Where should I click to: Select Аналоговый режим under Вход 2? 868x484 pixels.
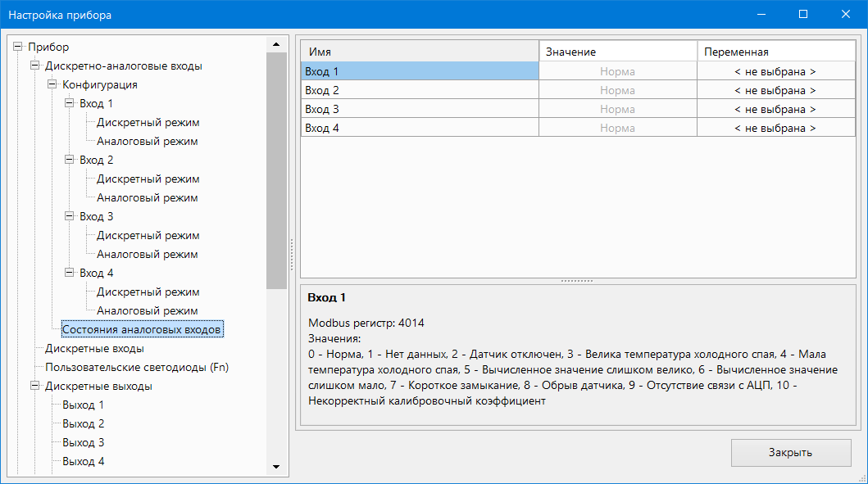pos(148,198)
